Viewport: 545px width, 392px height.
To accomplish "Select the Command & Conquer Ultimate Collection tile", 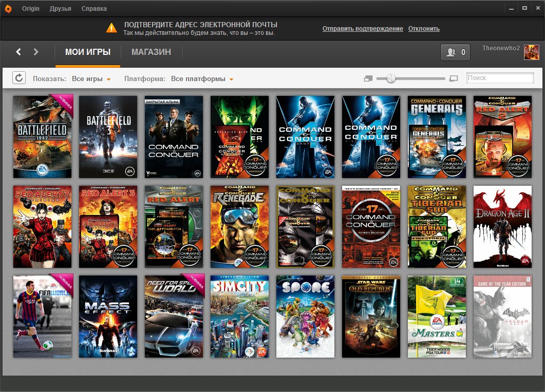I will click(x=371, y=227).
